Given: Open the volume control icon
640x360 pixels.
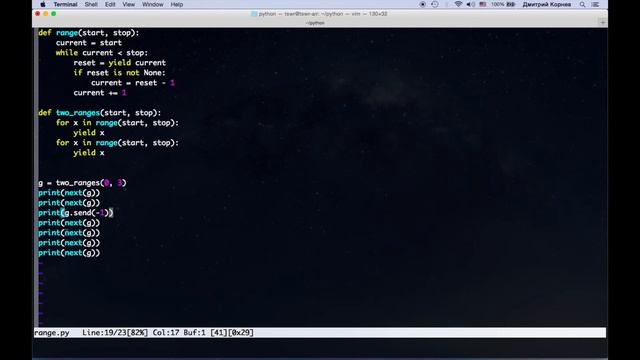Looking at the screenshot, I should (471, 4).
